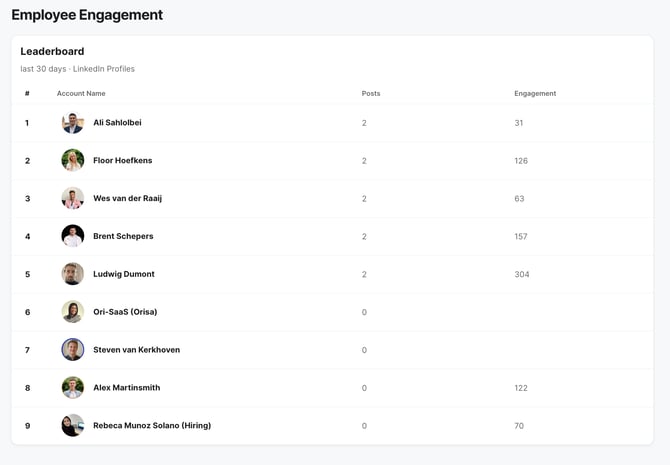Image resolution: width=670 pixels, height=465 pixels.
Task: Select engagement value 126 for Floor Hoefkens
Action: pyautogui.click(x=521, y=161)
